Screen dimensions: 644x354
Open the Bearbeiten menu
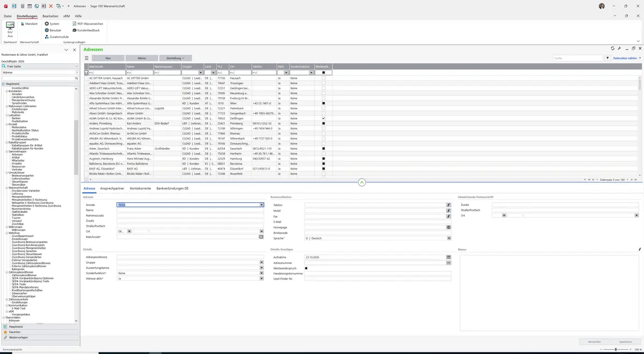coord(50,16)
